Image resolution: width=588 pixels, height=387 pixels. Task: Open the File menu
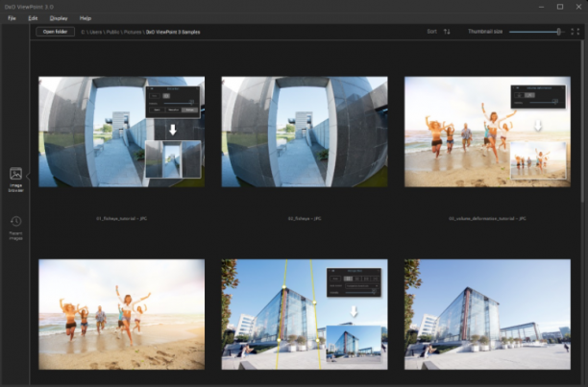coord(12,18)
